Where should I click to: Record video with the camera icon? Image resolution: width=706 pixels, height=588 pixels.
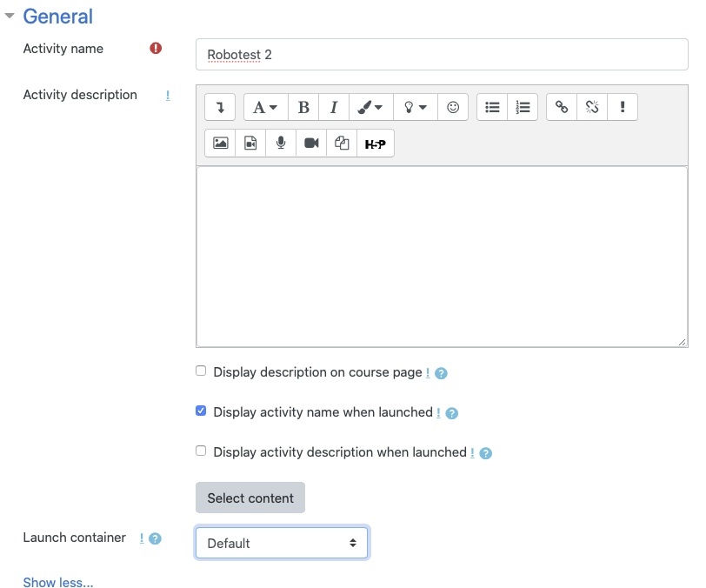[311, 144]
